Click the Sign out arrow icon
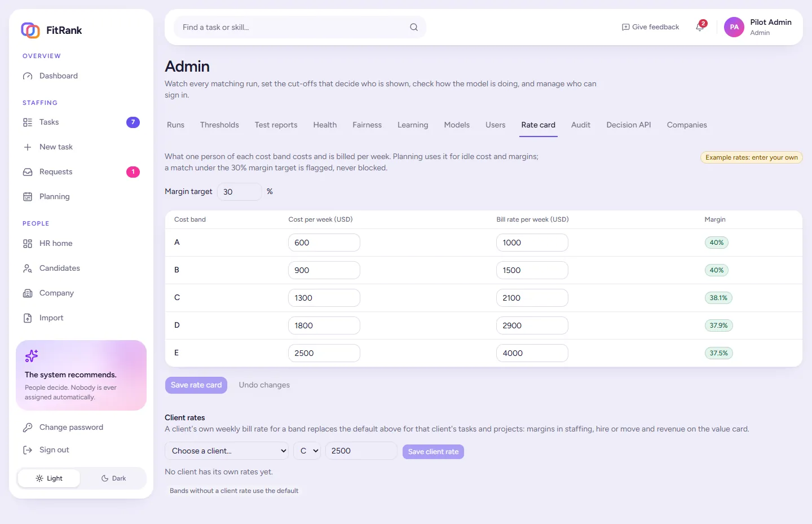 [28, 450]
